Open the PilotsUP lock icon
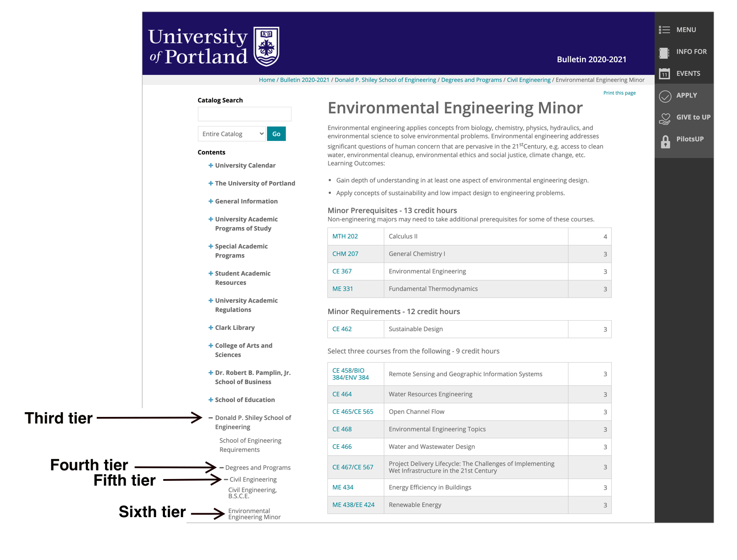The height and width of the screenshot is (560, 737). (x=665, y=141)
